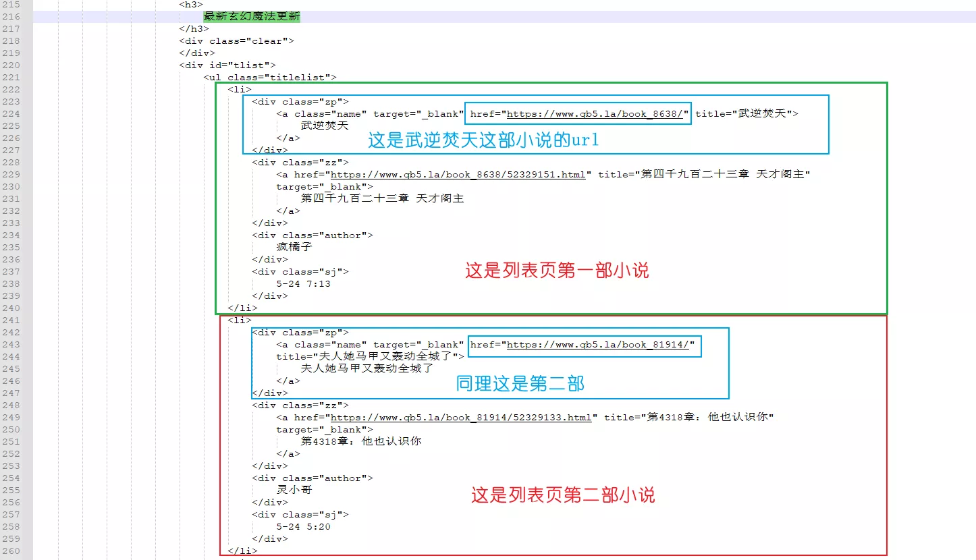Viewport: 976px width, 560px height.
Task: Click the ul class="titlelist" tag
Action: pyautogui.click(x=270, y=78)
